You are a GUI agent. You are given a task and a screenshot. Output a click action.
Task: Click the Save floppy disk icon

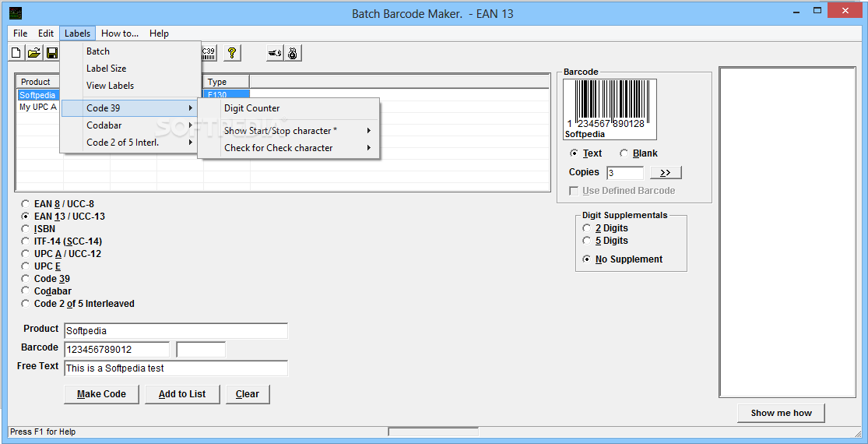tap(51, 53)
